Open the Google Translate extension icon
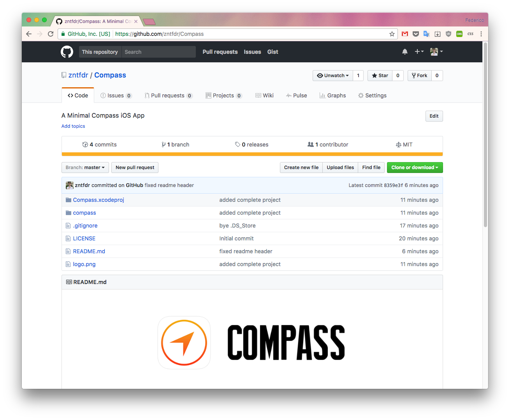The height and width of the screenshot is (420, 510). tap(427, 34)
